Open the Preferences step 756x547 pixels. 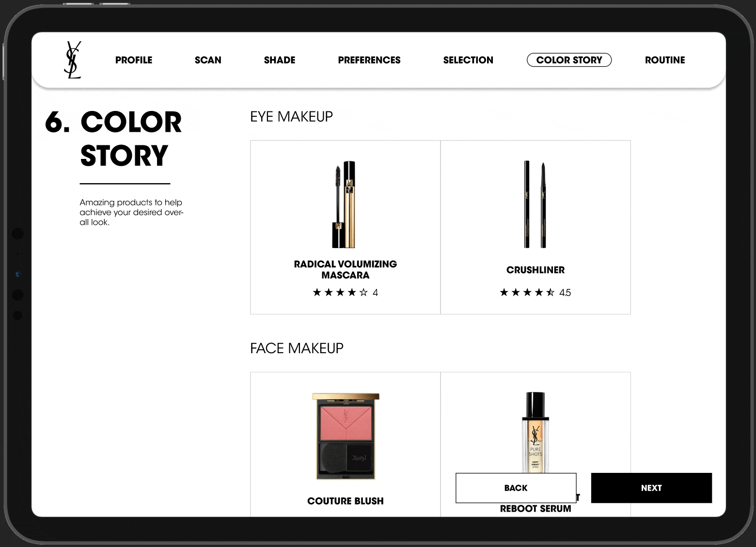(x=369, y=60)
